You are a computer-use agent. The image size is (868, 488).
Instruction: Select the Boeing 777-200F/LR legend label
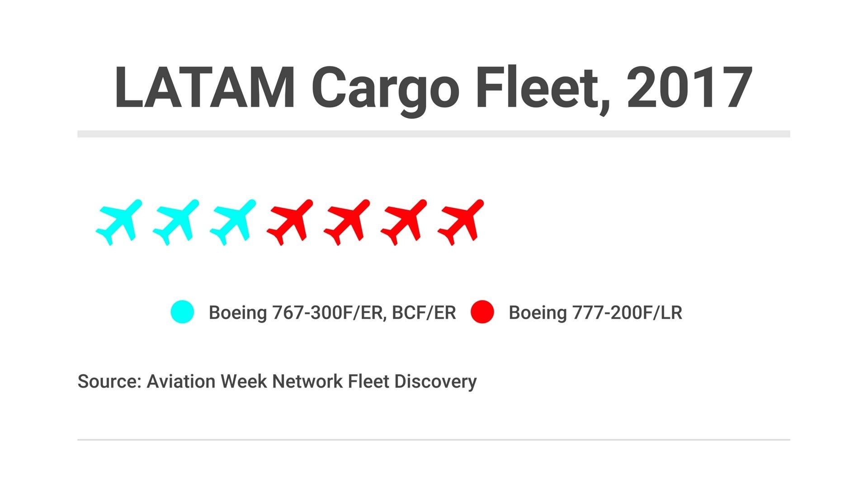(595, 313)
